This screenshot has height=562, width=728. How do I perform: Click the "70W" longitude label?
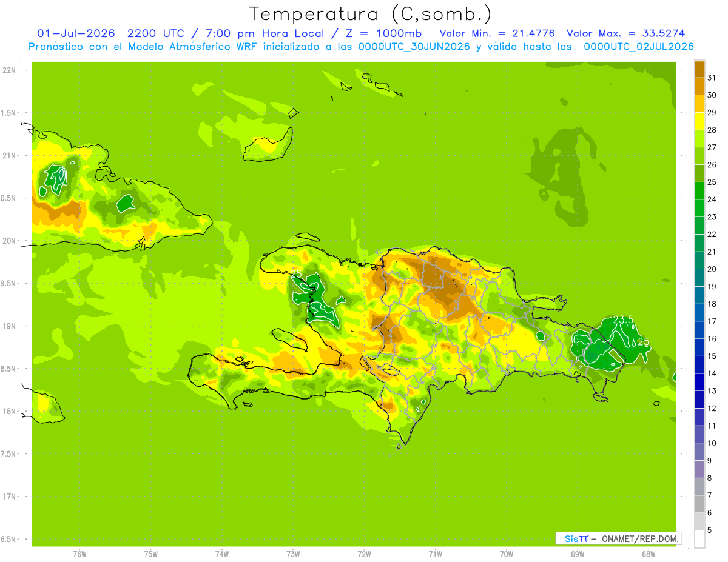[506, 554]
